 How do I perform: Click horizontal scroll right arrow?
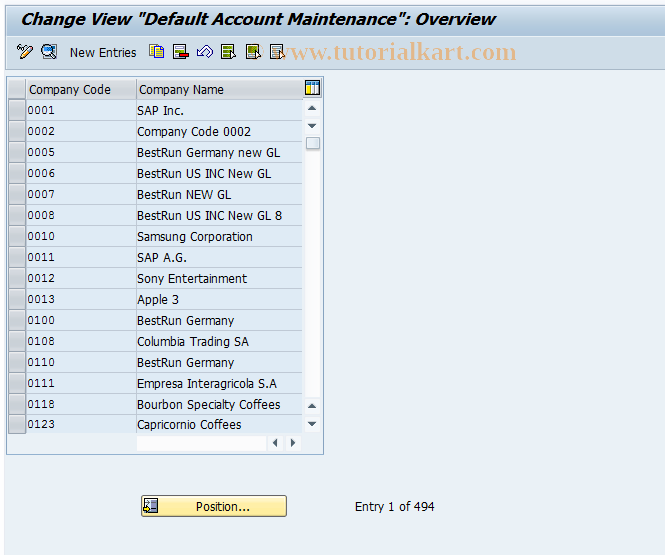click(293, 443)
